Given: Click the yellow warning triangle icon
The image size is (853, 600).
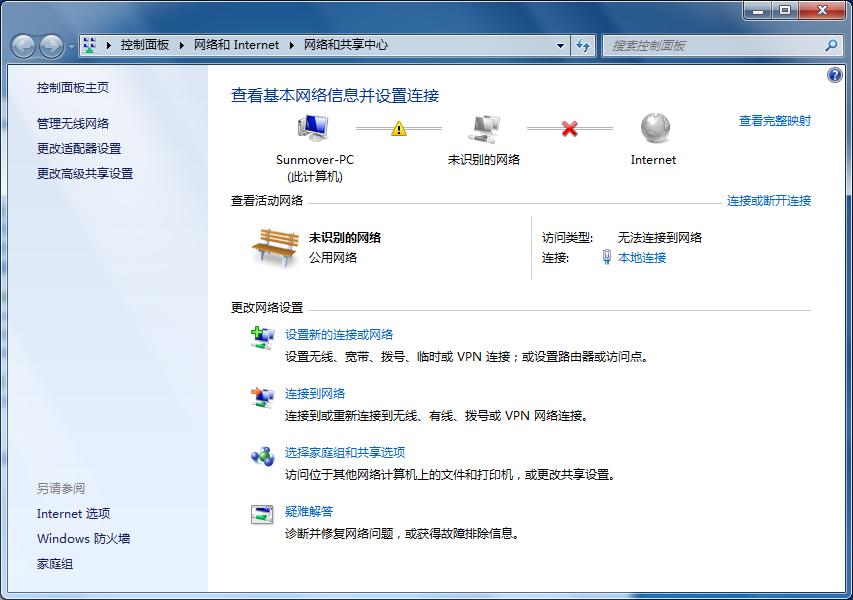Looking at the screenshot, I should [399, 129].
